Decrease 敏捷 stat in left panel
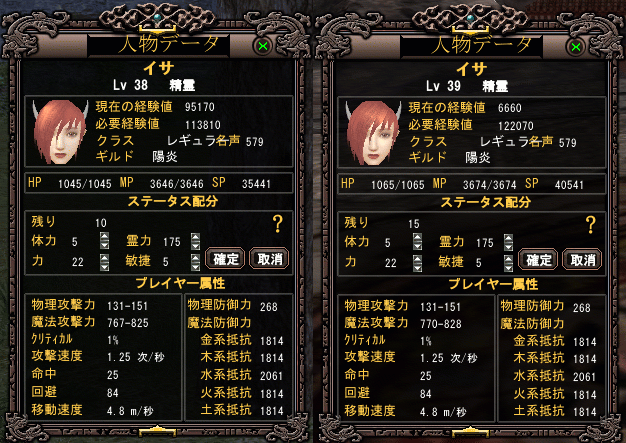626x443 pixels. pyautogui.click(x=195, y=267)
